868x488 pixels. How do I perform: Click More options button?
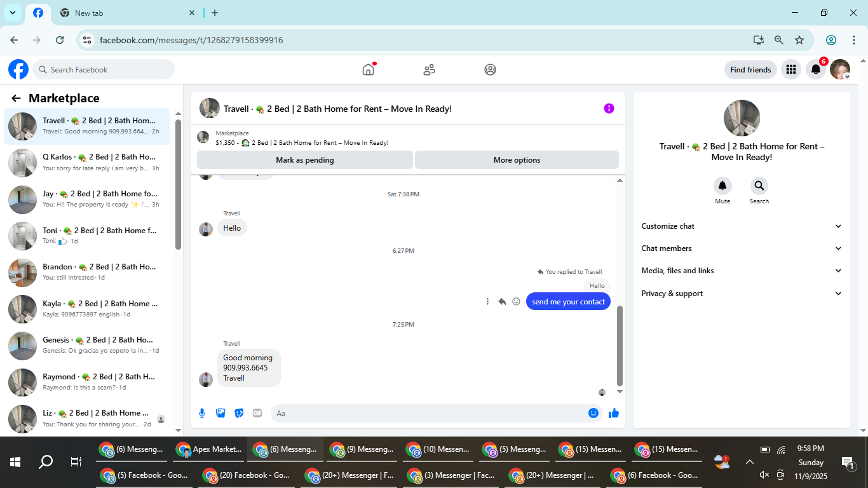tap(517, 160)
